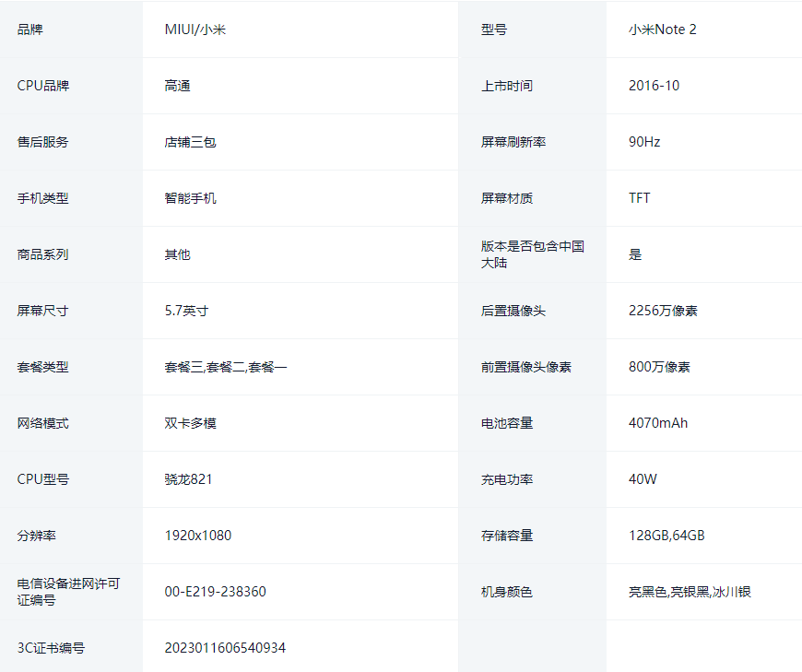The image size is (802, 672).
Task: Click the screen size '5.7英寸'
Action: [187, 311]
